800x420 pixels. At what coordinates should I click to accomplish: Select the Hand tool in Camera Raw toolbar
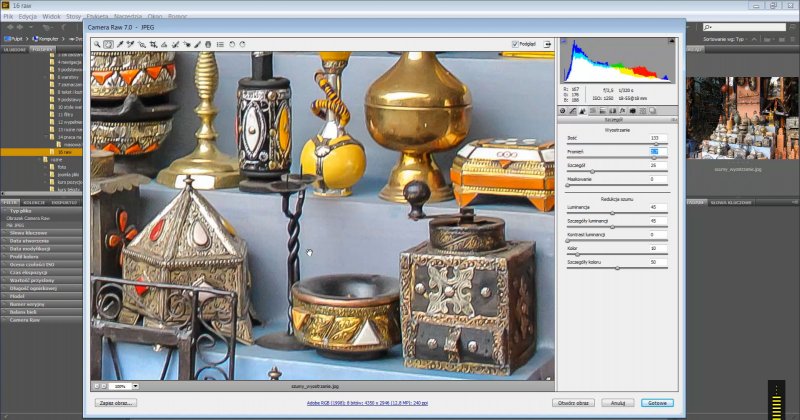click(x=108, y=45)
